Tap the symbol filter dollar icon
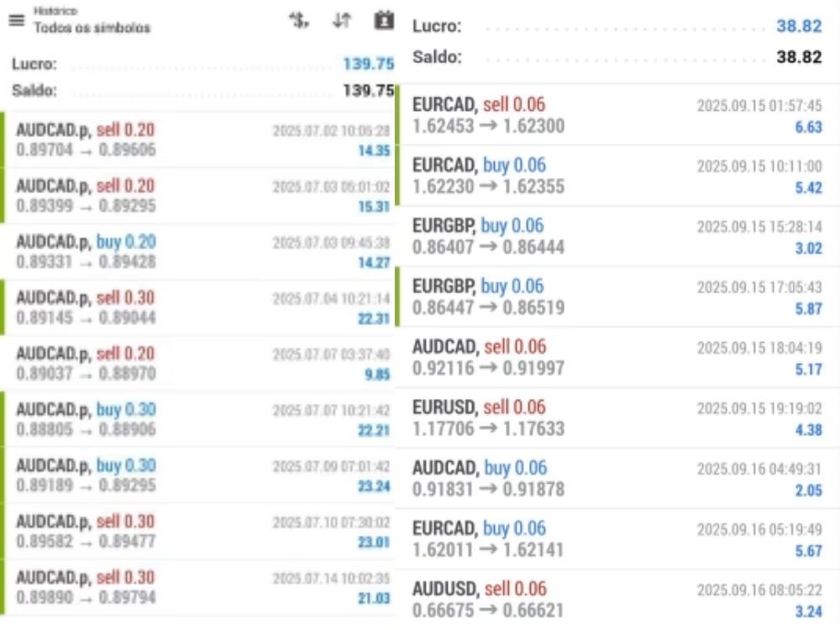The height and width of the screenshot is (630, 840). pos(297,20)
